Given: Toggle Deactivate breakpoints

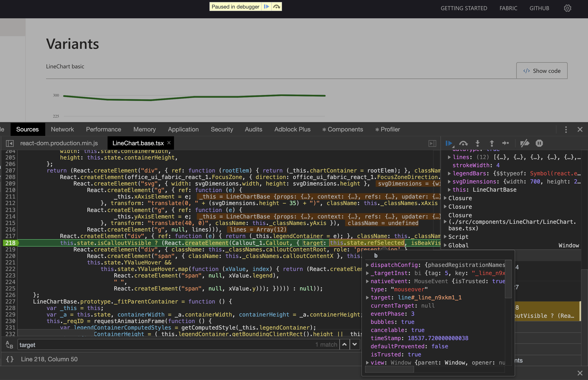Looking at the screenshot, I should 525,143.
